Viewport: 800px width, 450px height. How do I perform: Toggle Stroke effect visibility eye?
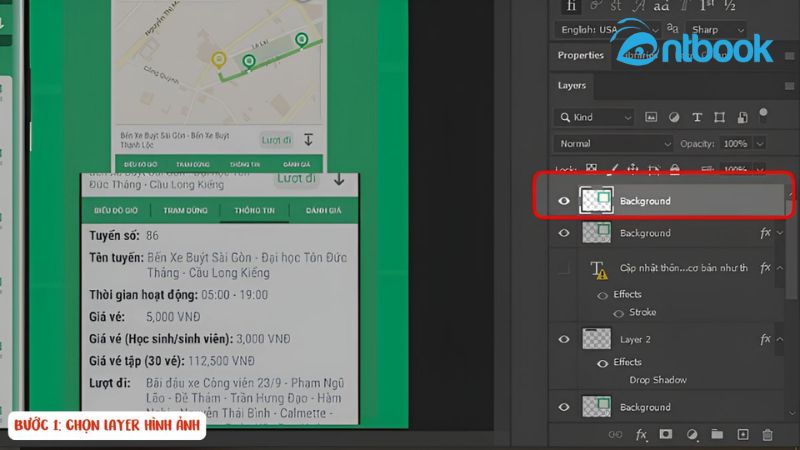619,313
